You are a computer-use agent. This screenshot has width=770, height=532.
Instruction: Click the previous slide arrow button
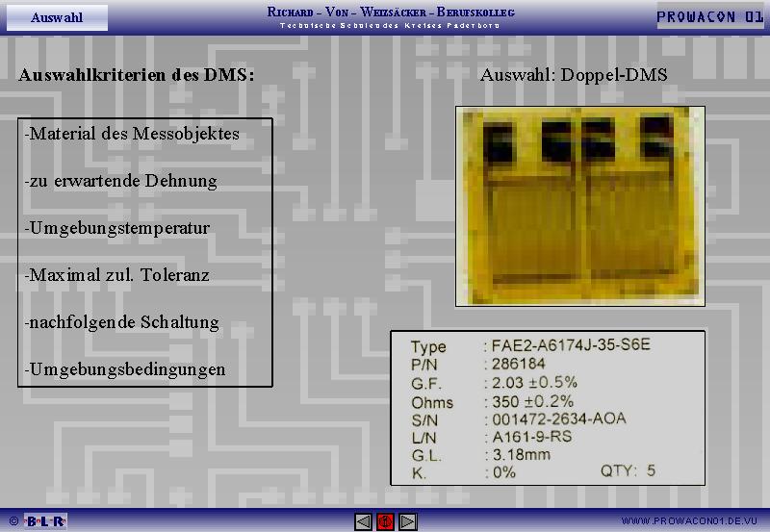pyautogui.click(x=363, y=521)
